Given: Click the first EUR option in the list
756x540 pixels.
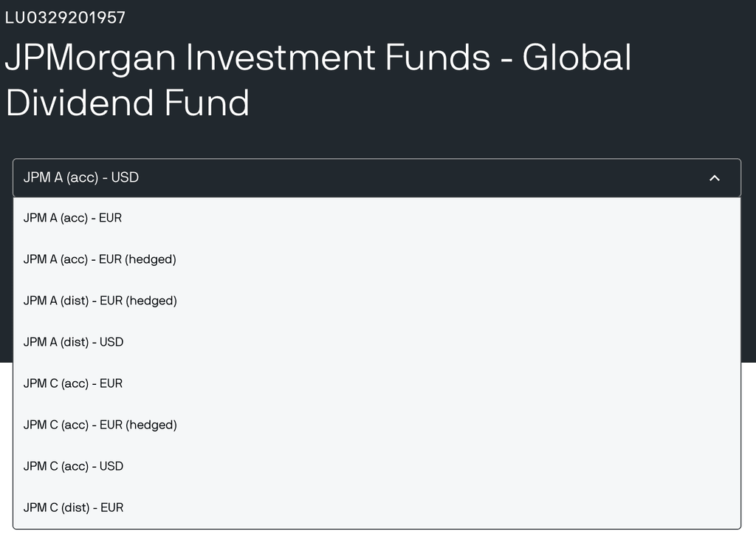Looking at the screenshot, I should (x=73, y=218).
